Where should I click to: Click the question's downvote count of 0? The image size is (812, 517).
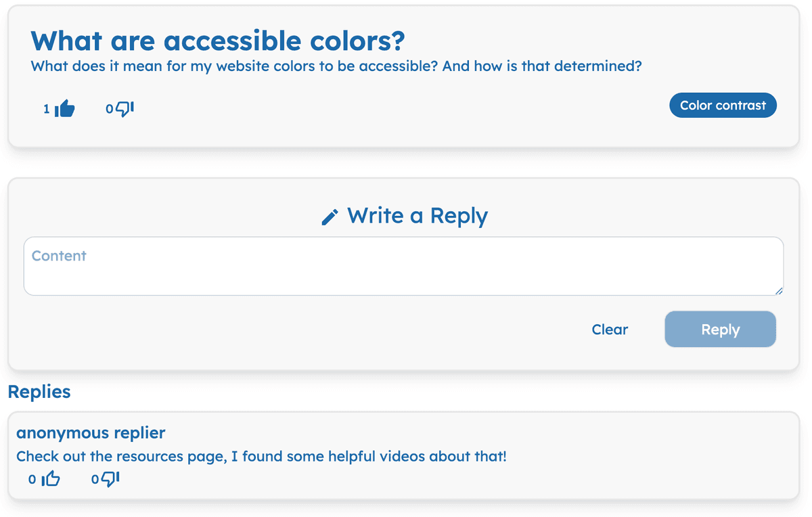pos(109,109)
